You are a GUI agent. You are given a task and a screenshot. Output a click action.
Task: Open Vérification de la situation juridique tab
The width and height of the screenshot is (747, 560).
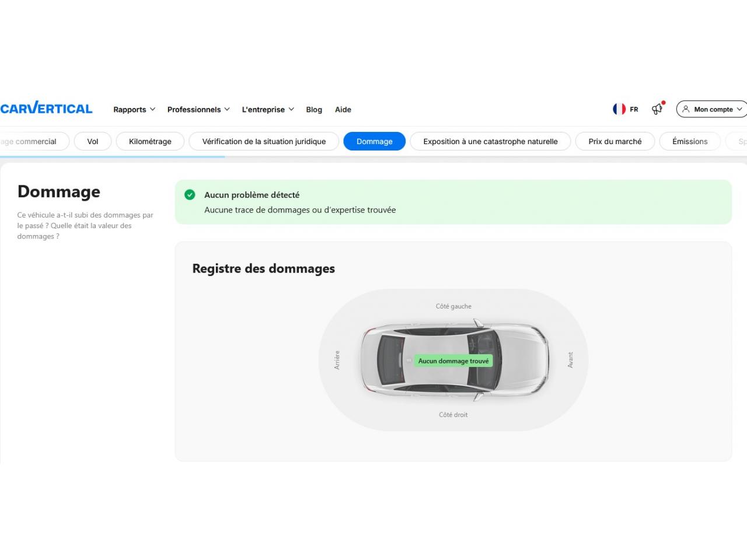coord(264,141)
